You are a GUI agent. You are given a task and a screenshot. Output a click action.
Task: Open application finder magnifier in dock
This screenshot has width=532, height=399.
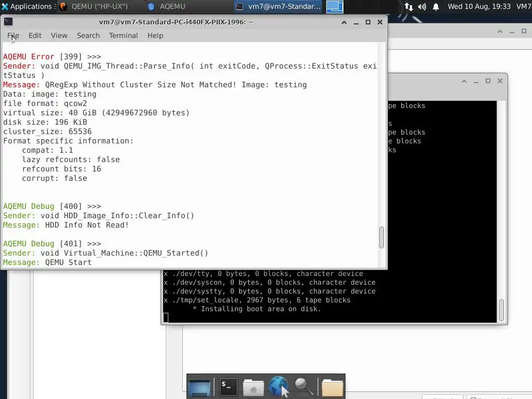pos(303,387)
